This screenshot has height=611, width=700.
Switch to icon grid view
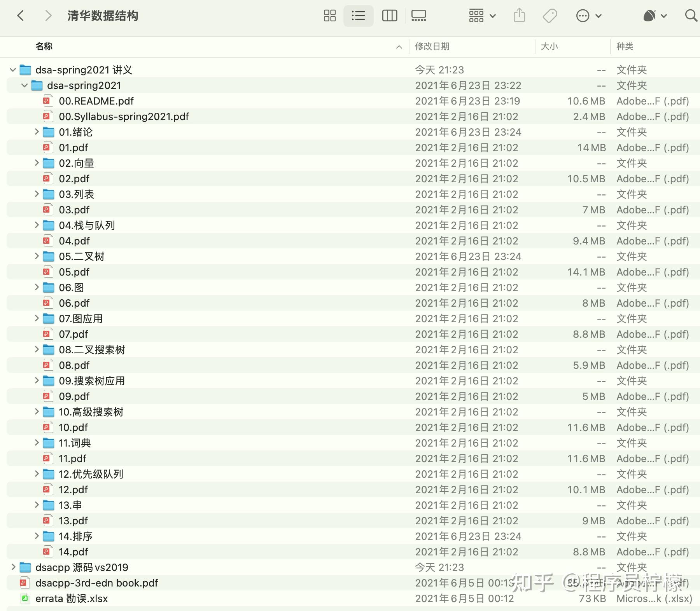pyautogui.click(x=329, y=16)
